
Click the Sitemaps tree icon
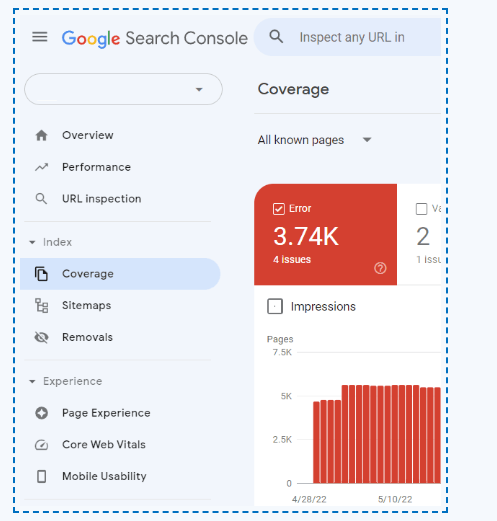pyautogui.click(x=42, y=306)
